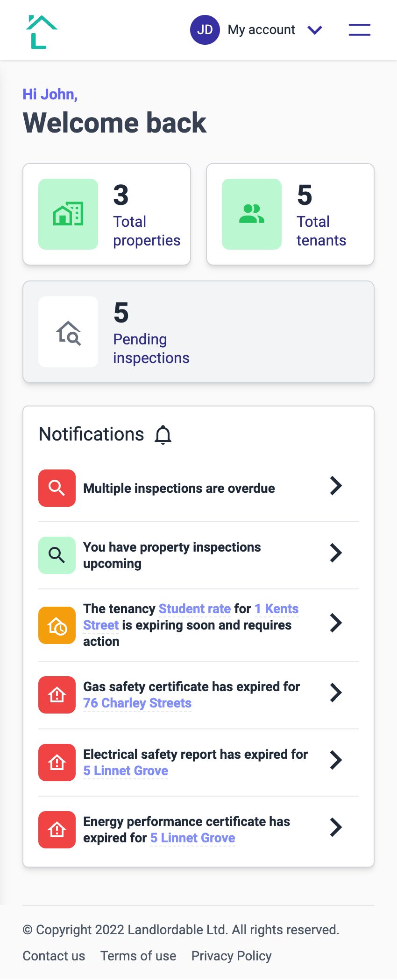Select the Pending inspections magnifier house icon
Screen dimensions: 397x980
coord(68,331)
